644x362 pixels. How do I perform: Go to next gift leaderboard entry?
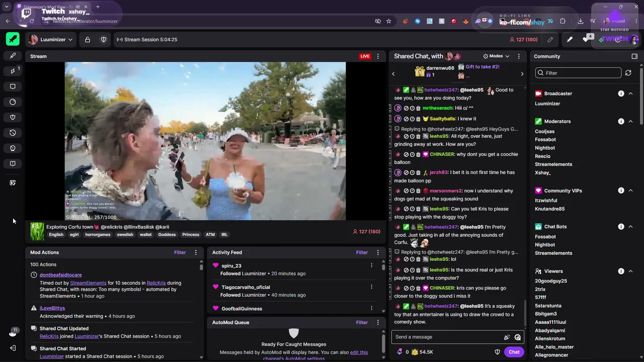[522, 74]
